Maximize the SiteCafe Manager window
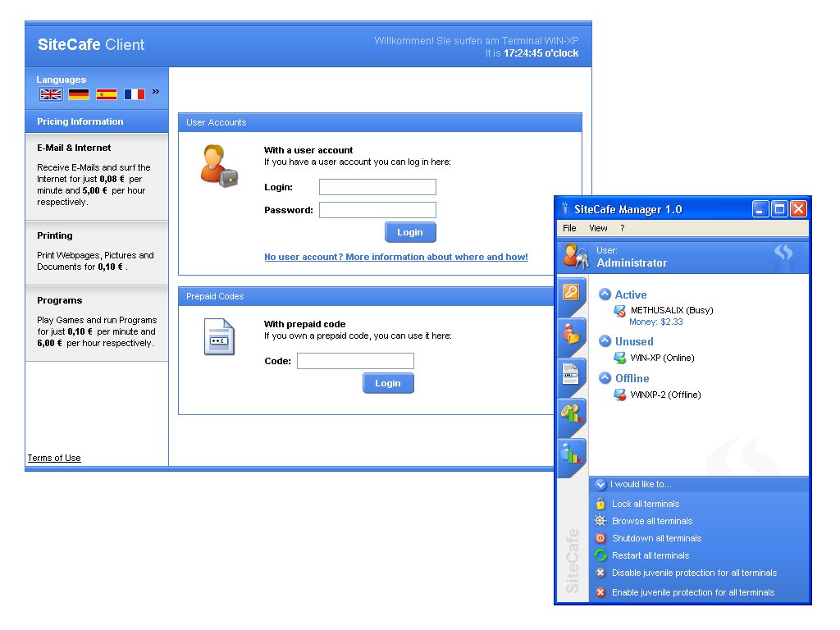Image resolution: width=840 pixels, height=630 pixels. pyautogui.click(x=779, y=209)
